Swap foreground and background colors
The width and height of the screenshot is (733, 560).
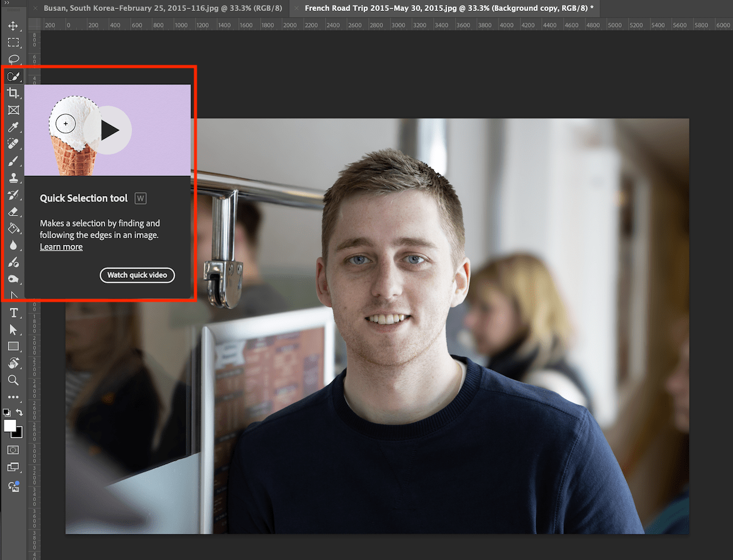pyautogui.click(x=18, y=412)
